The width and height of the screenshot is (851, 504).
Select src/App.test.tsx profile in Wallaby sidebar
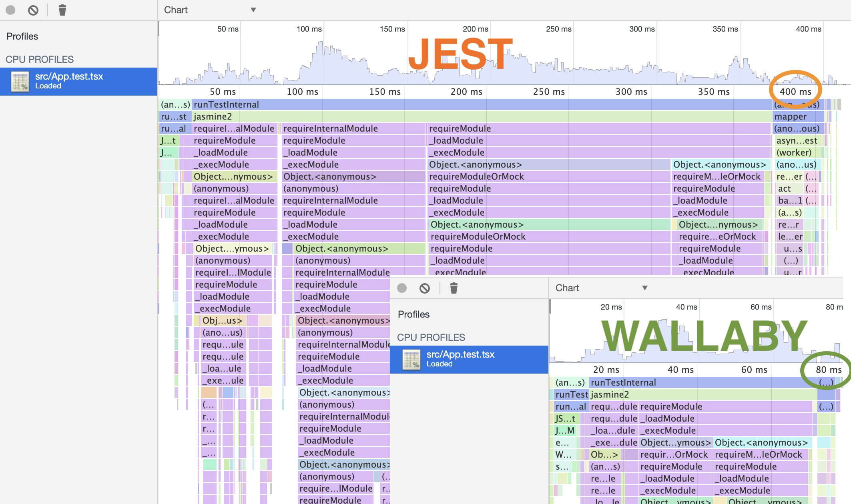(469, 359)
